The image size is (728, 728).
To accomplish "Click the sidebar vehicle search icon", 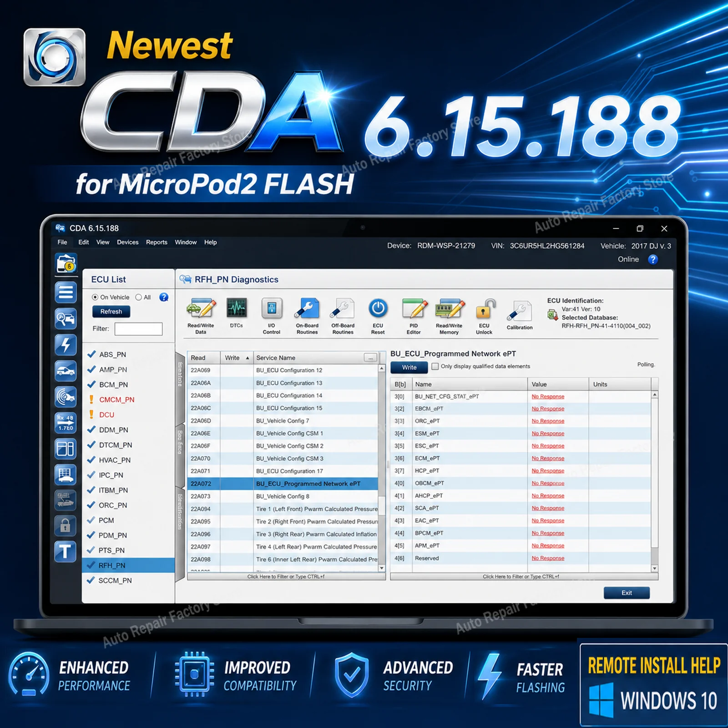I will 66,318.
